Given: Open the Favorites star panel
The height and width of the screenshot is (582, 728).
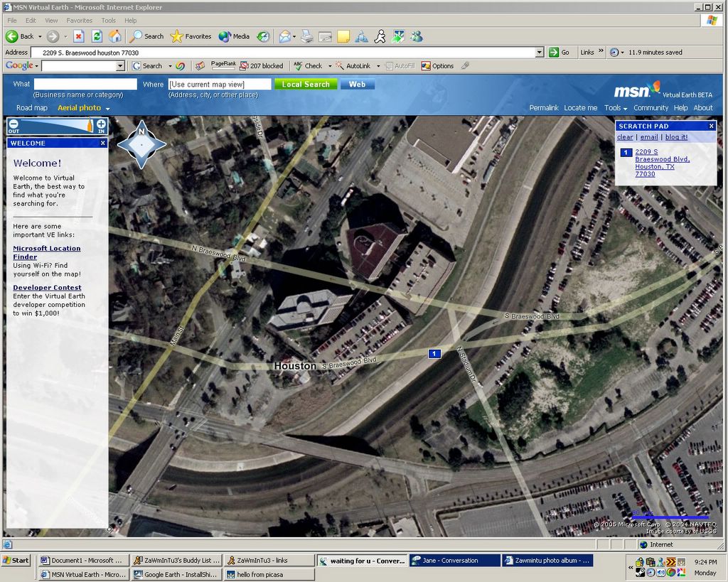Looking at the screenshot, I should pos(191,36).
